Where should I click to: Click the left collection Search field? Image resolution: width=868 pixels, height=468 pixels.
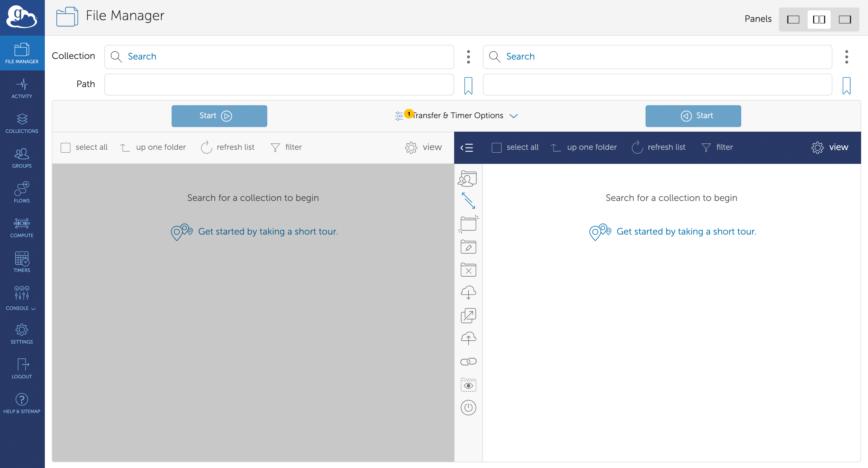(279, 57)
